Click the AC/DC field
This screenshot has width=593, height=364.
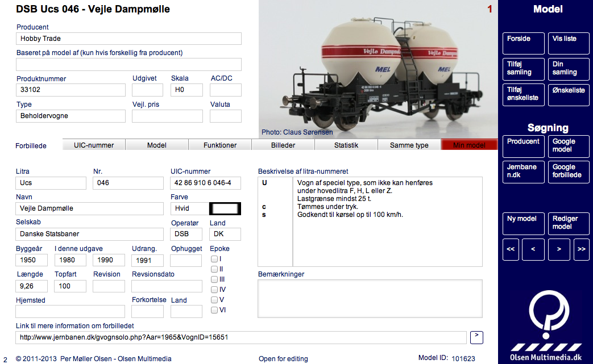click(x=225, y=90)
